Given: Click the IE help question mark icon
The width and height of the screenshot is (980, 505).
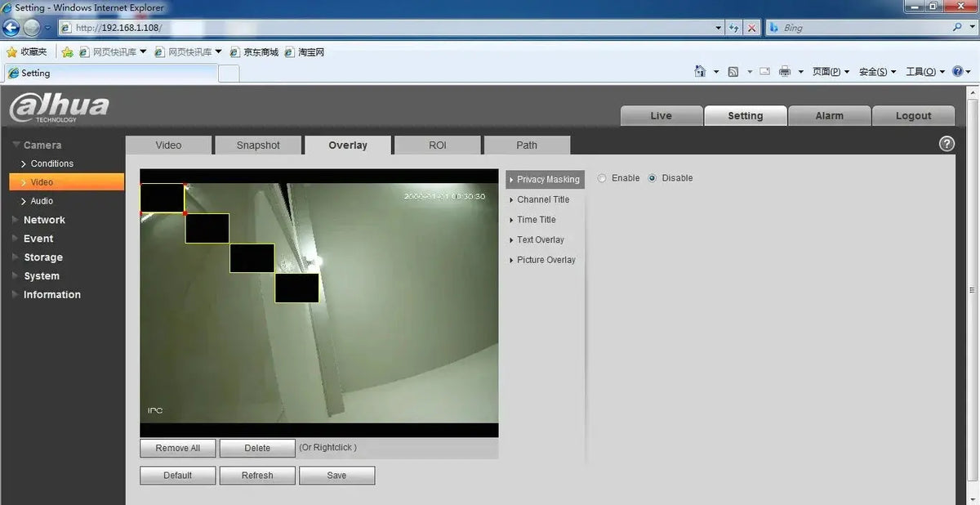Looking at the screenshot, I should 957,72.
